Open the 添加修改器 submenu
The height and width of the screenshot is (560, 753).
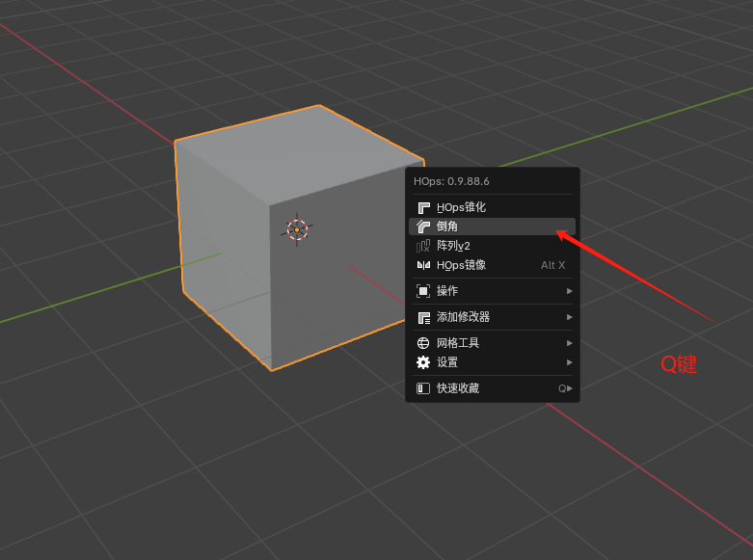pos(493,317)
